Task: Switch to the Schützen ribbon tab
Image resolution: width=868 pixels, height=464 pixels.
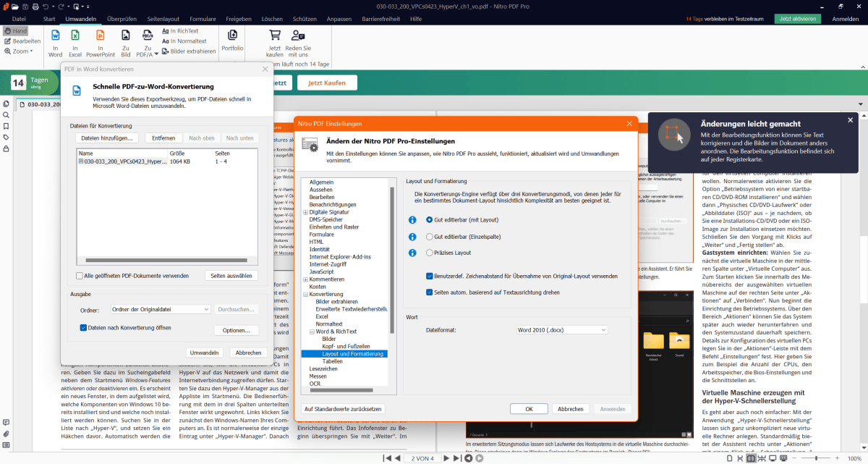Action: (x=305, y=18)
